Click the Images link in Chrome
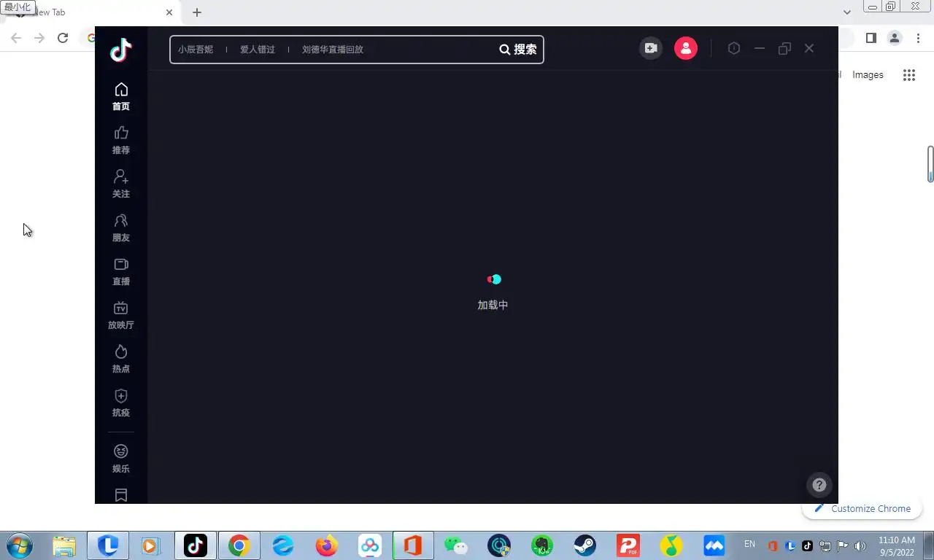 [868, 75]
